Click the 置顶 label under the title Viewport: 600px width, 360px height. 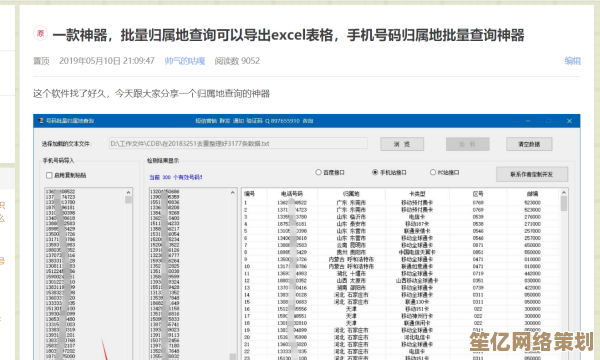click(41, 61)
